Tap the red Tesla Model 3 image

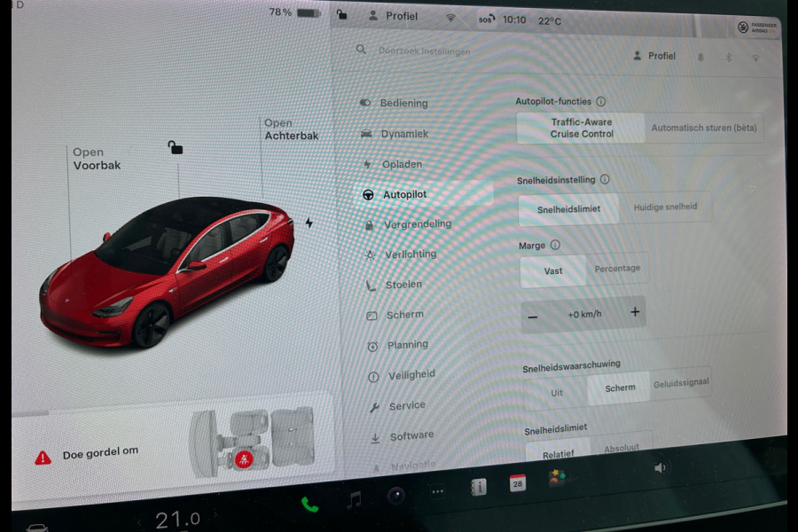tap(168, 271)
